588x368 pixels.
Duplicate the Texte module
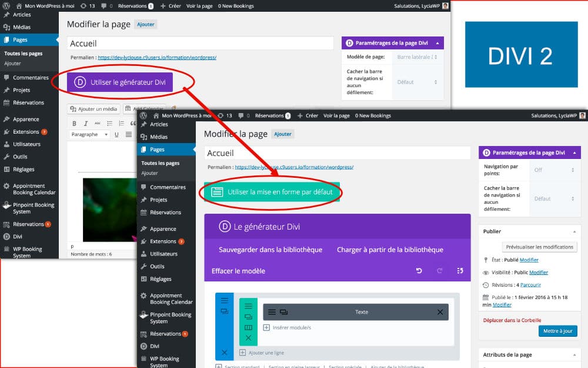pos(284,312)
